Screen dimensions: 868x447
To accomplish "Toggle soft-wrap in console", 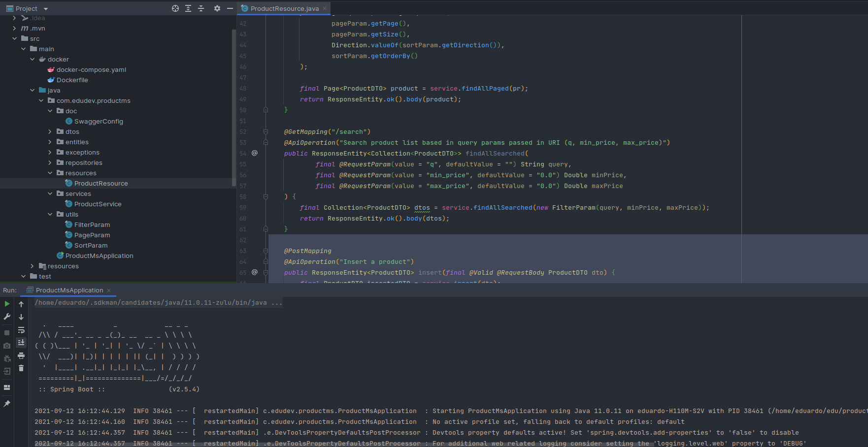I will [21, 330].
